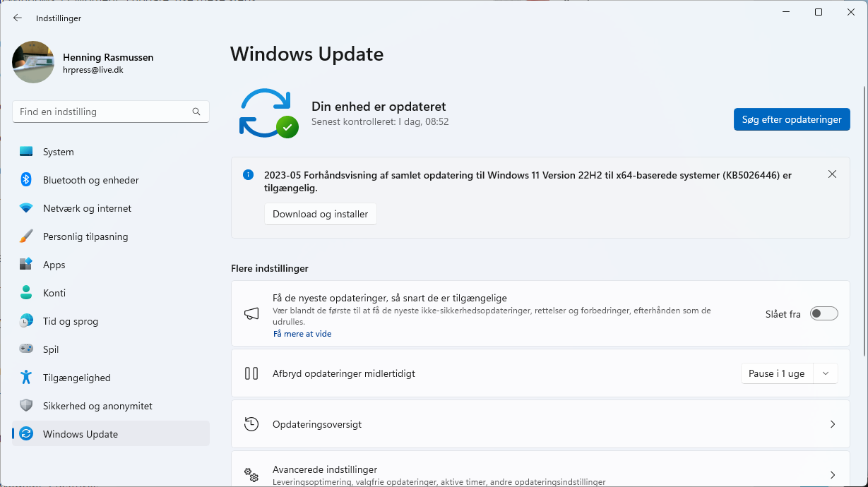Screen dimensions: 868x487
Task: Expand Avancerede indstillinger
Action: pyautogui.click(x=832, y=474)
